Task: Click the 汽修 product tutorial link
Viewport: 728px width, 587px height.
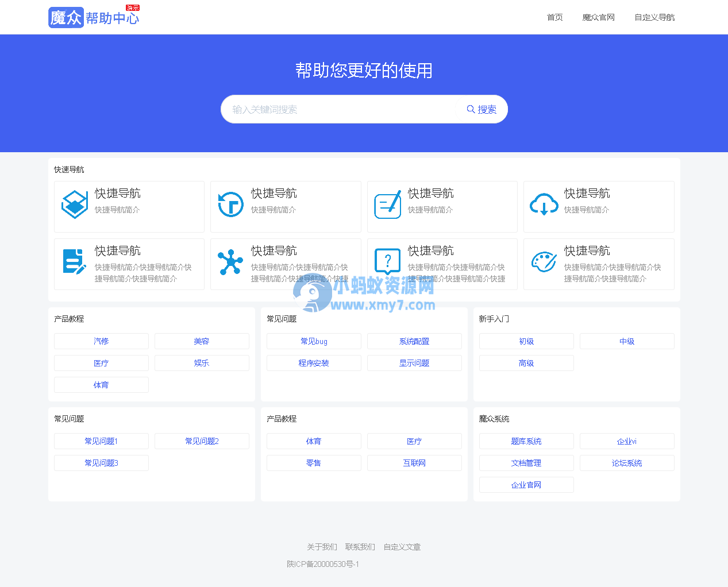Action: (101, 341)
